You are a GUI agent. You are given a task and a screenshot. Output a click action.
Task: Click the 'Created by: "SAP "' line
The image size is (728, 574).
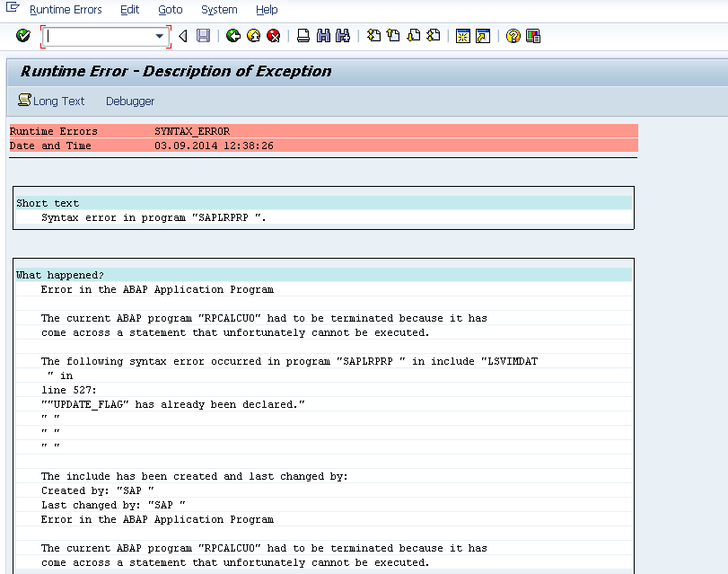click(x=98, y=490)
